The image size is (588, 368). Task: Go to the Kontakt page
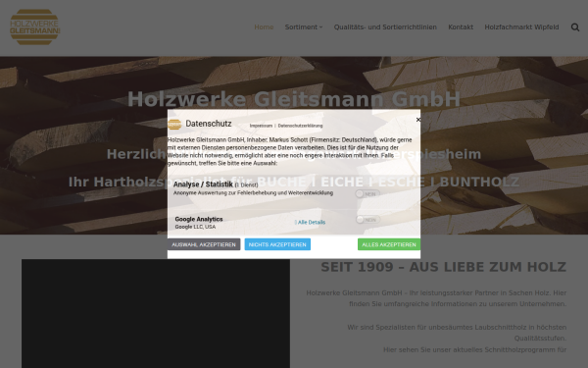[461, 27]
